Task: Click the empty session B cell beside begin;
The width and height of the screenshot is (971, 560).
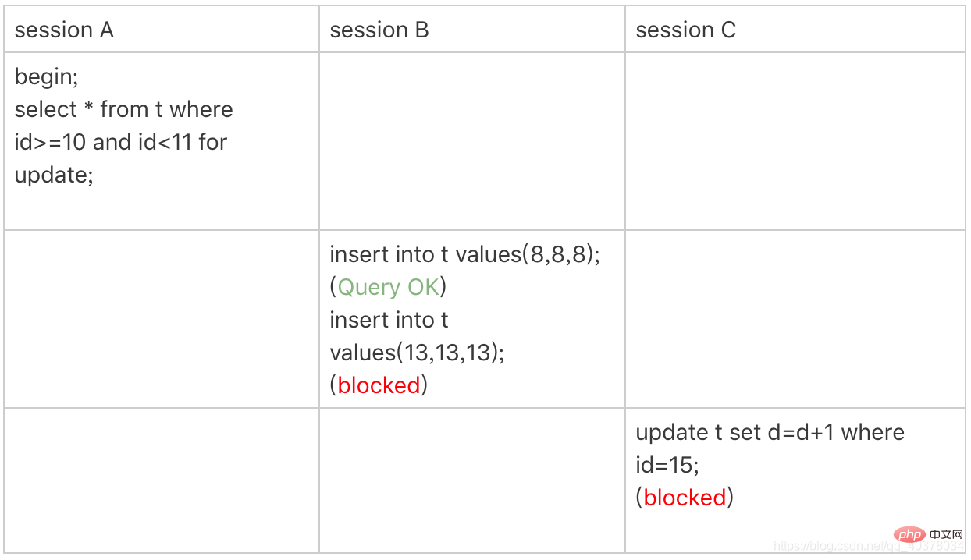Action: click(x=471, y=140)
